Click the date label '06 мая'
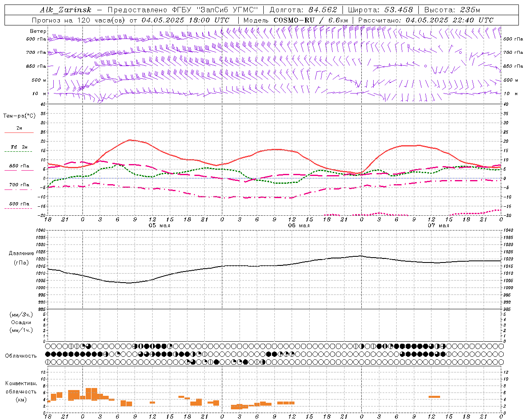525x420 pixels. click(299, 226)
